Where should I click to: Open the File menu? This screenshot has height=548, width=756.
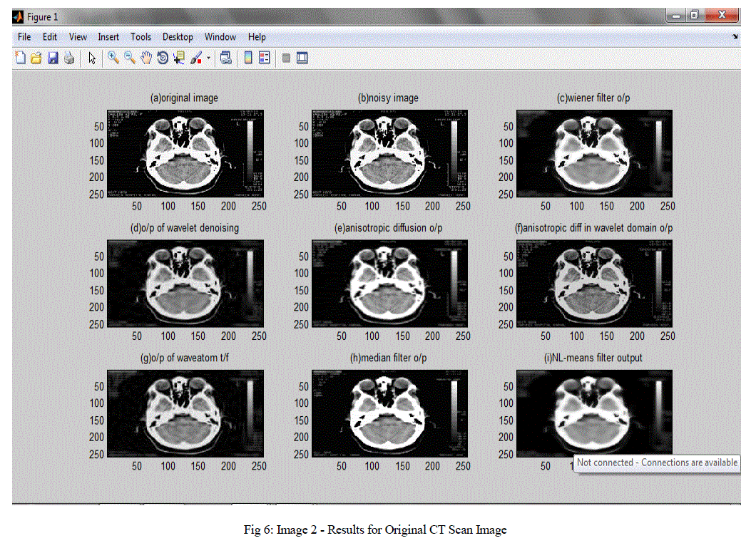pyautogui.click(x=24, y=37)
